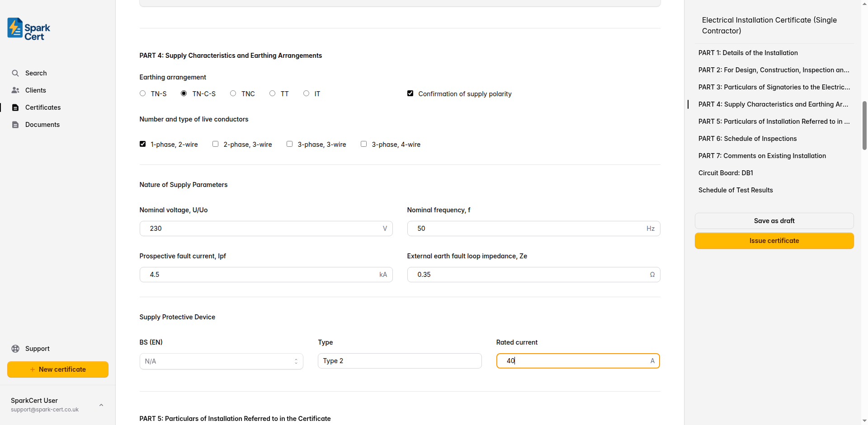Viewport: 868px width, 425px height.
Task: Click the Certificates document icon
Action: (15, 107)
